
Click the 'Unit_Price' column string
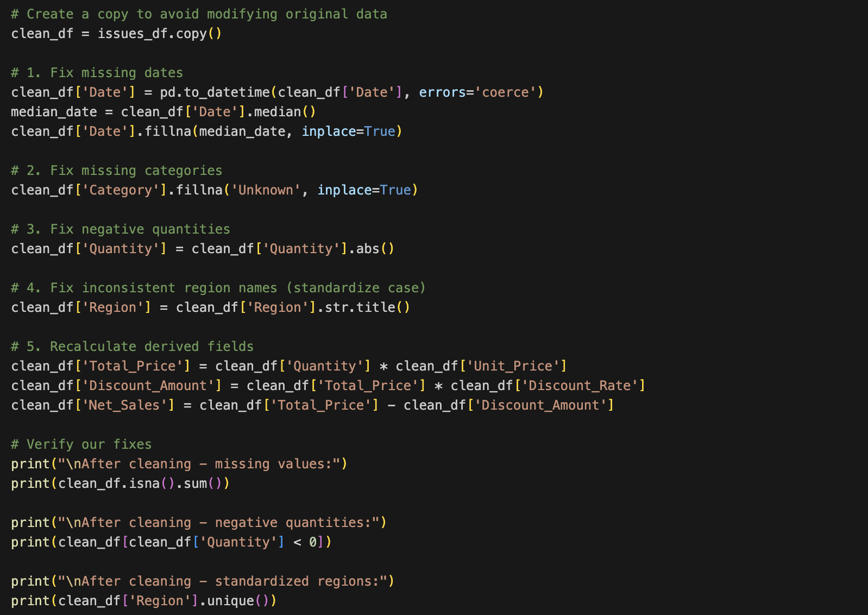(x=513, y=366)
